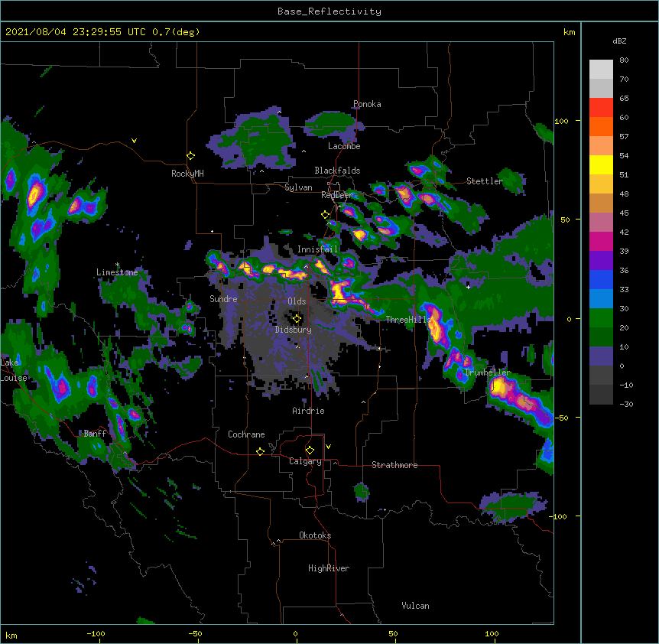Image resolution: width=659 pixels, height=644 pixels.
Task: Click the Drumheller label
Action: pos(488,372)
